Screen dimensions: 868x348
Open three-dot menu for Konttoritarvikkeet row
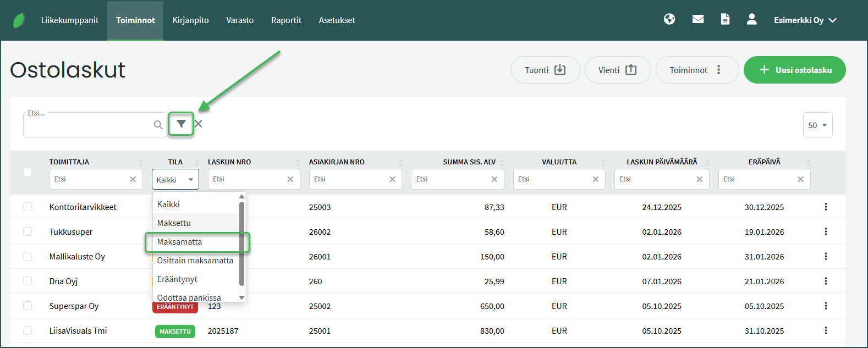click(x=826, y=207)
